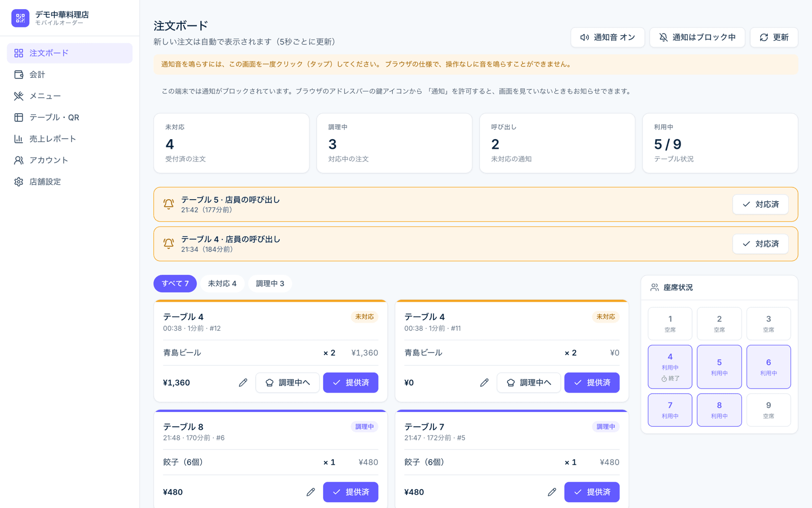Click 餃子（6個） in テーブル 7 order

coord(424,462)
